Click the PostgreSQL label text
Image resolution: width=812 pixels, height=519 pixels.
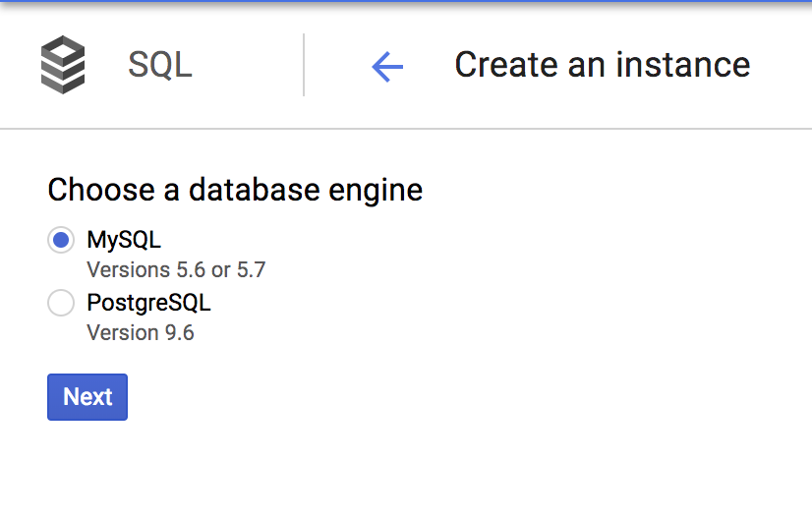[148, 303]
